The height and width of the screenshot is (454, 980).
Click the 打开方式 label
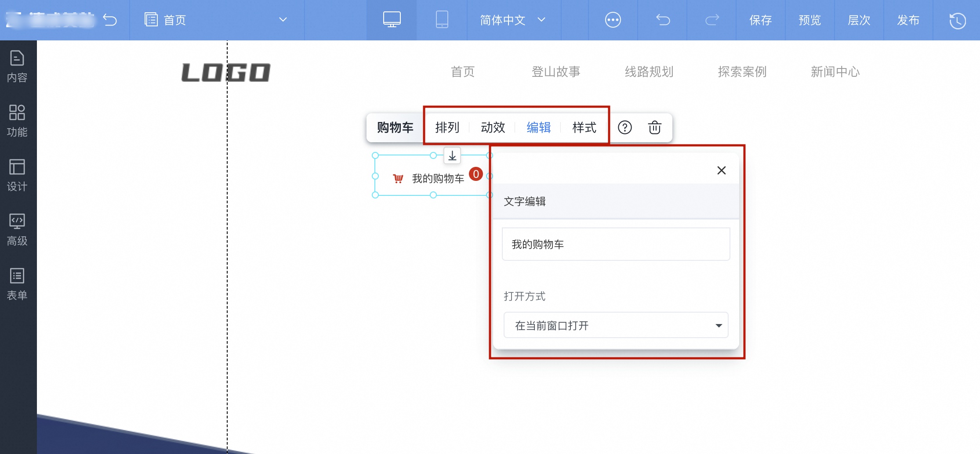[x=524, y=296]
